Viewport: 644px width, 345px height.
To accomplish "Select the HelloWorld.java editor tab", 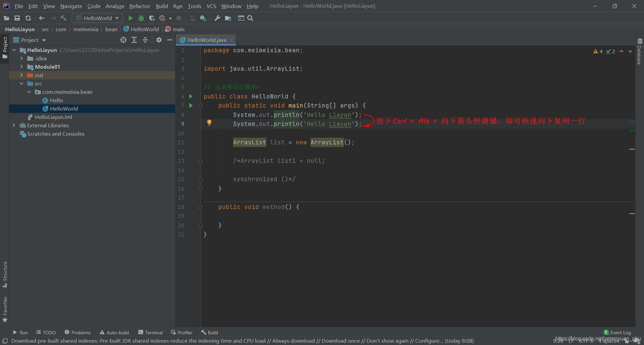I will [207, 40].
